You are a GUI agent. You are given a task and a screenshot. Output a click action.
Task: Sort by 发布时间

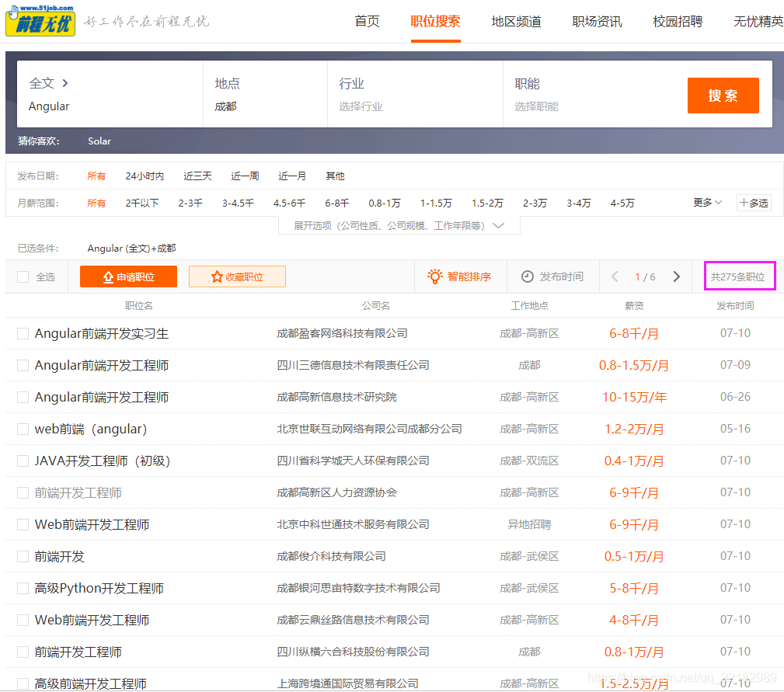coord(553,276)
